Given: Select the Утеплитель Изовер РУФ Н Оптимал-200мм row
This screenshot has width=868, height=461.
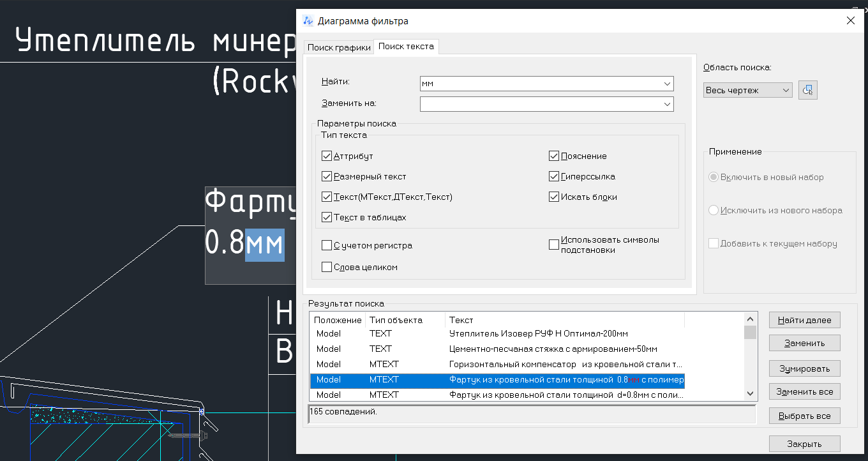Looking at the screenshot, I should point(497,333).
